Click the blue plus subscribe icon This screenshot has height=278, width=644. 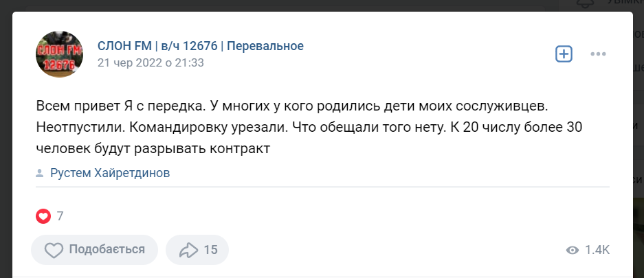pyautogui.click(x=564, y=54)
